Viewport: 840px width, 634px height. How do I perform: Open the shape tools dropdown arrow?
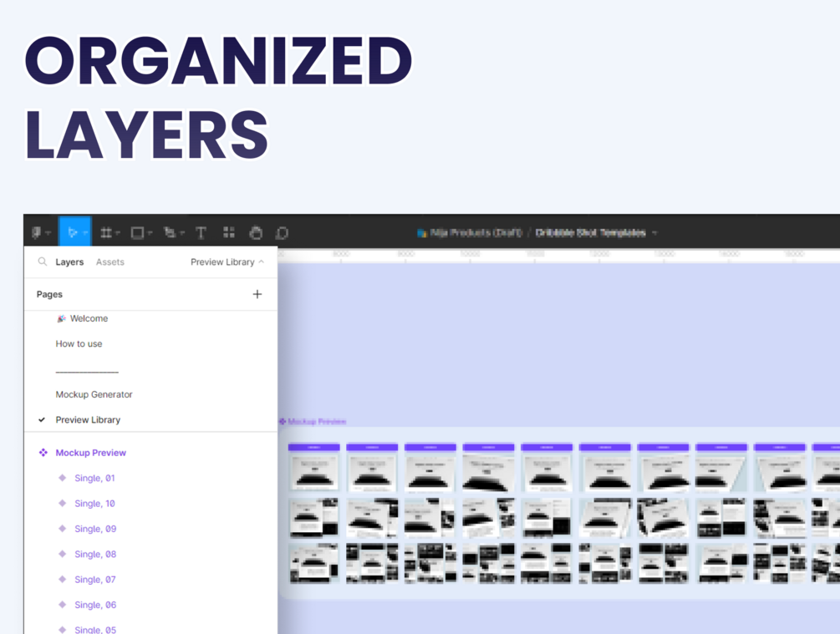(150, 233)
